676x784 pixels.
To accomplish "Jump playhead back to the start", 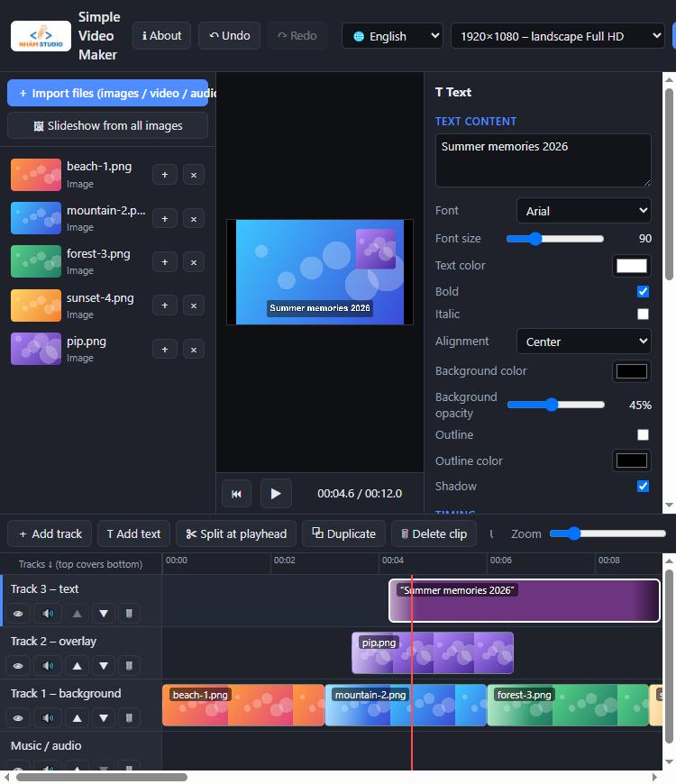I will (236, 494).
